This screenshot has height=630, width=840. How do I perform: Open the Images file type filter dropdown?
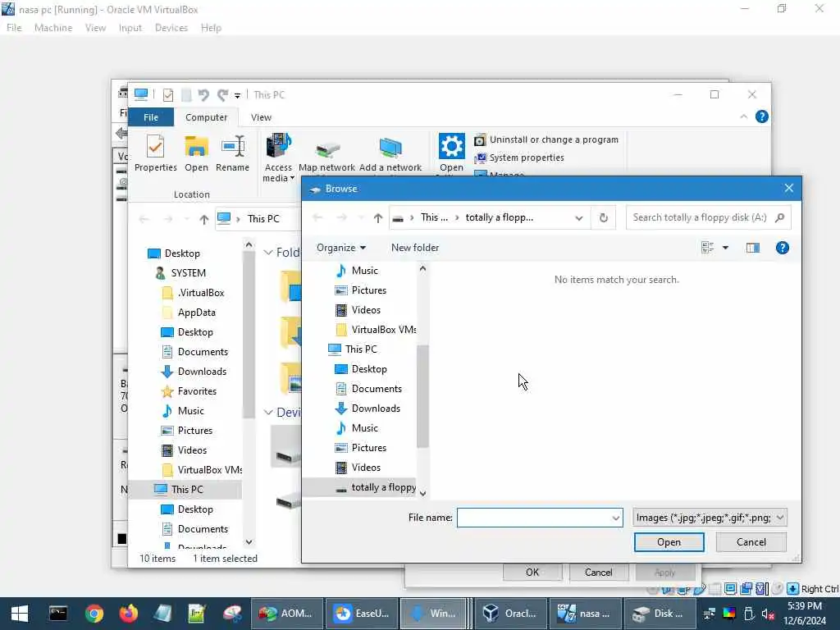pyautogui.click(x=710, y=518)
